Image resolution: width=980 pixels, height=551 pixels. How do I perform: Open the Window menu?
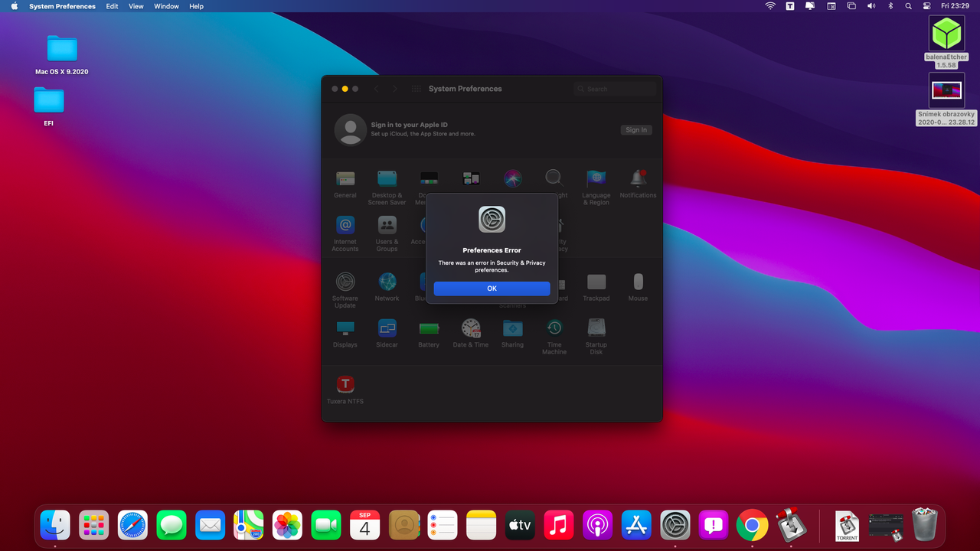tap(166, 6)
